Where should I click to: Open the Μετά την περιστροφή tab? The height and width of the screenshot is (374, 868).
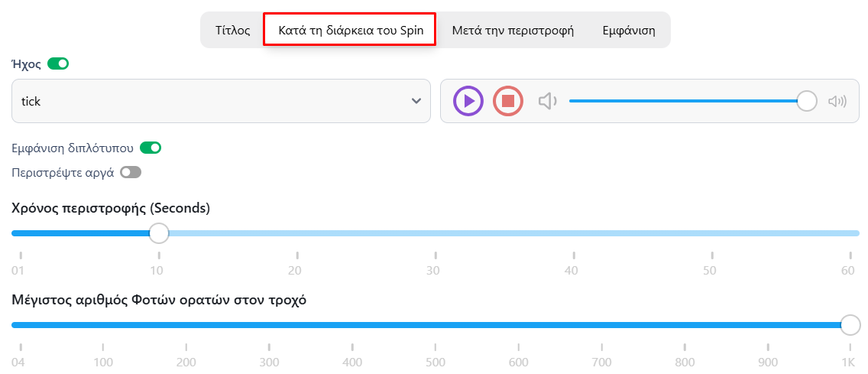pos(513,31)
